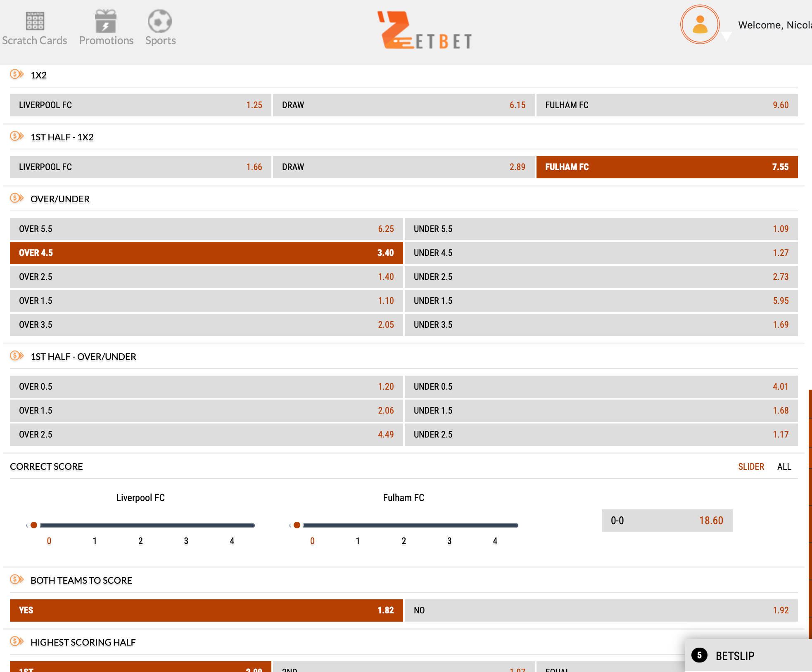Open the Promotions gift icon
The image size is (812, 672).
tap(106, 21)
